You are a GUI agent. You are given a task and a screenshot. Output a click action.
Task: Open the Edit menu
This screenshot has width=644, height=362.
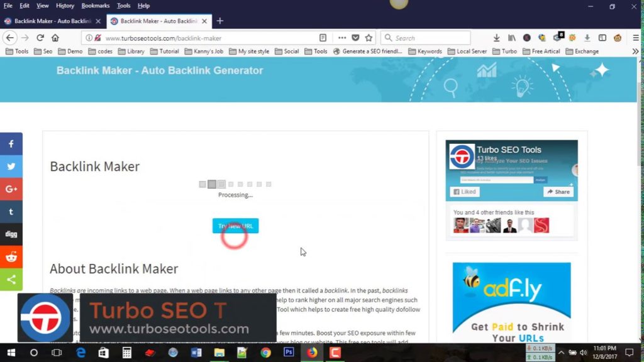pos(25,6)
